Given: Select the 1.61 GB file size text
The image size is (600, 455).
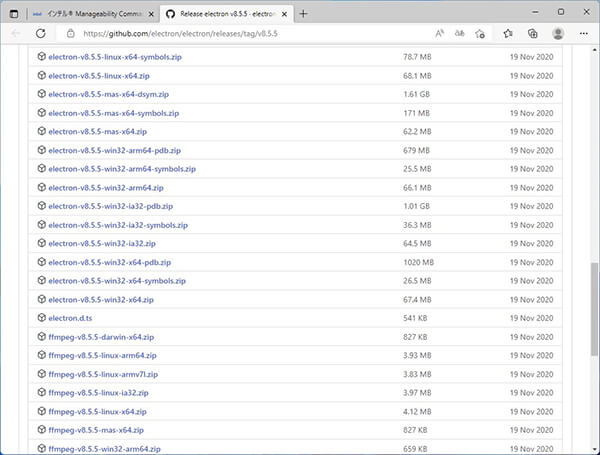Looking at the screenshot, I should [x=416, y=94].
